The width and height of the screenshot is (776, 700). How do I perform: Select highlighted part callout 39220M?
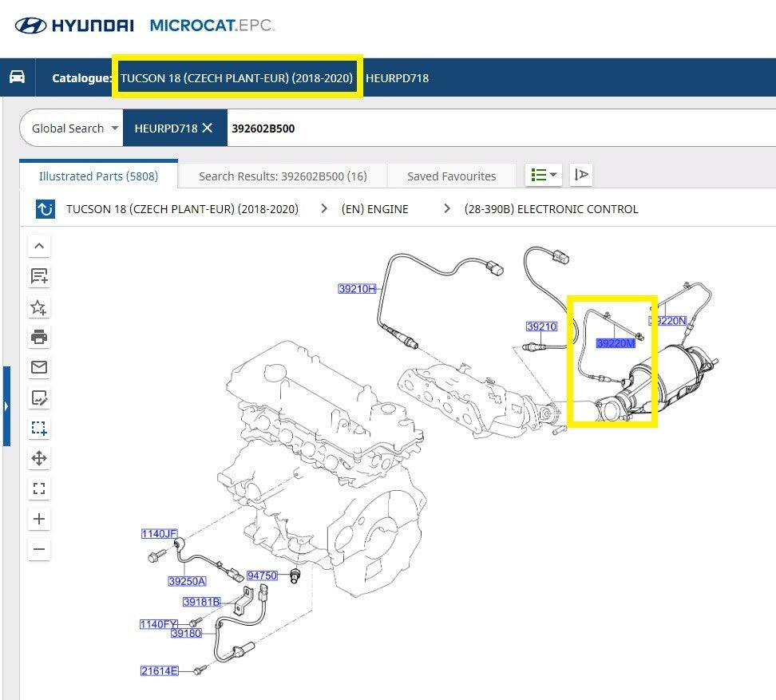point(616,343)
